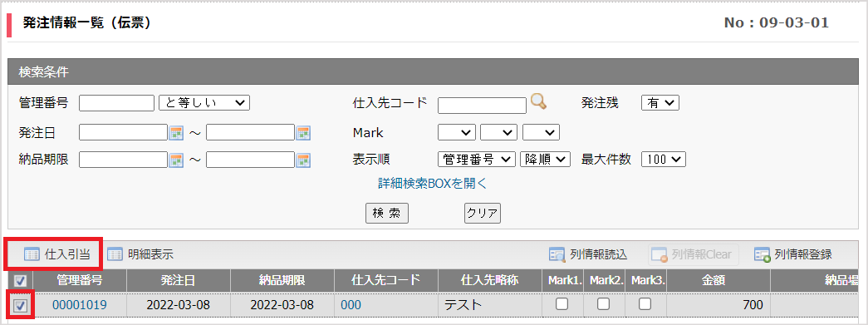Click the 詳細検索BOXを開く link
This screenshot has width=868, height=325.
(x=433, y=183)
